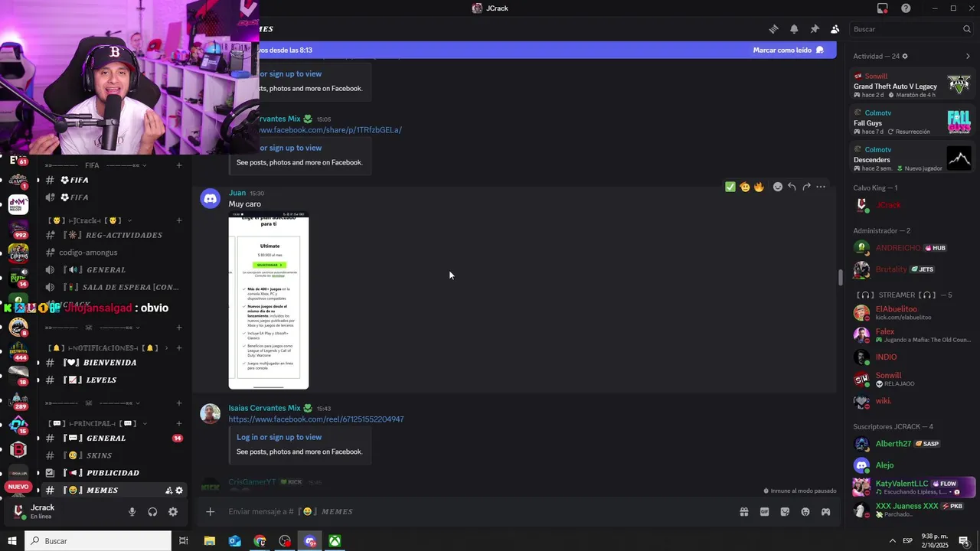Screen dimensions: 980x551
Task: Add the check mark reaction to Juan's message
Action: point(730,187)
